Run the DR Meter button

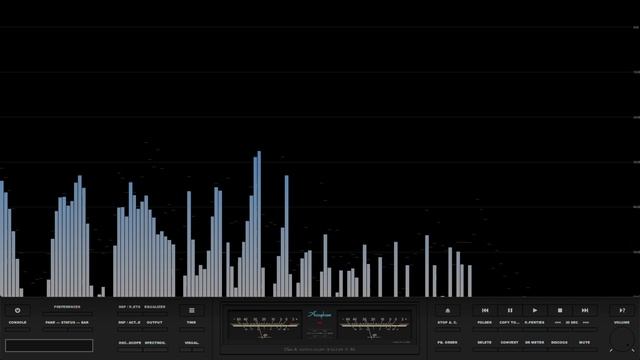pyautogui.click(x=534, y=342)
